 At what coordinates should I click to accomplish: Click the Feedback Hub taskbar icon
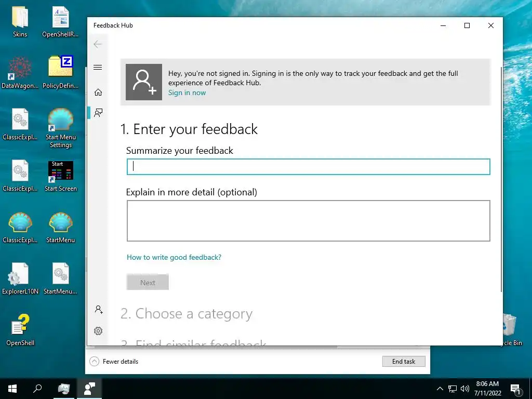click(89, 389)
